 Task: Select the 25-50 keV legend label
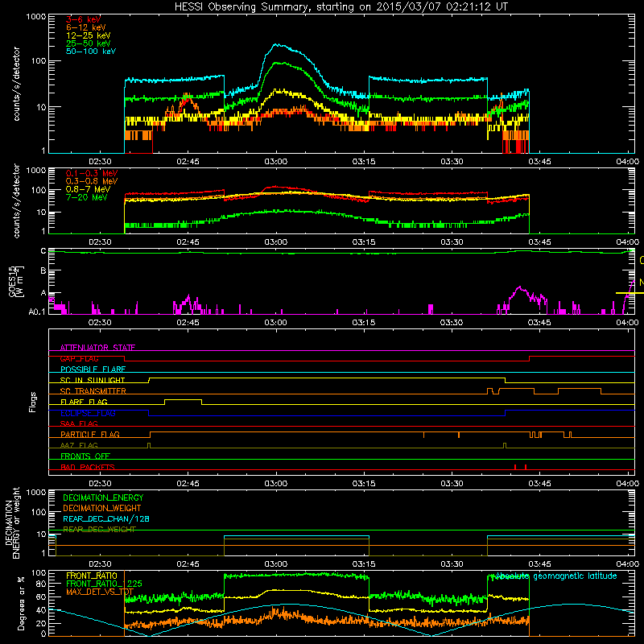click(88, 43)
